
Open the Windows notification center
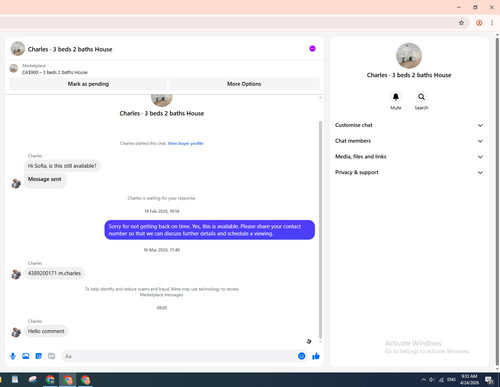click(489, 380)
